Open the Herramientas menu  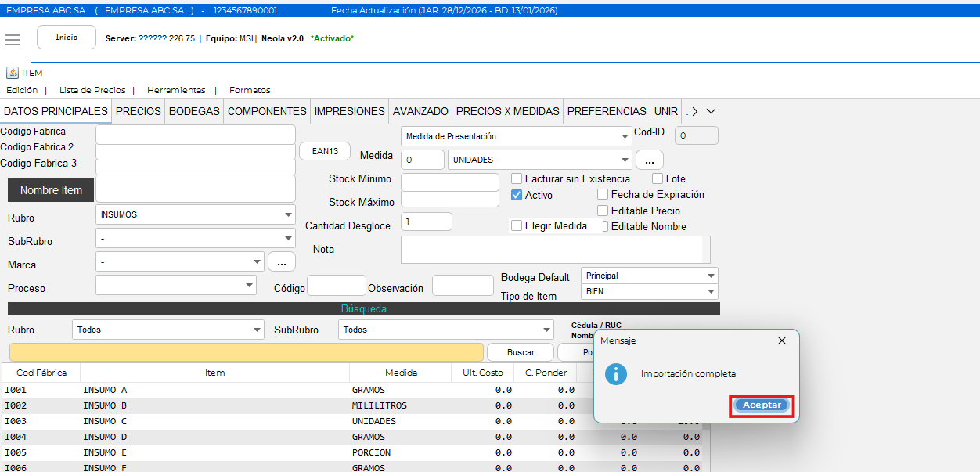[176, 90]
